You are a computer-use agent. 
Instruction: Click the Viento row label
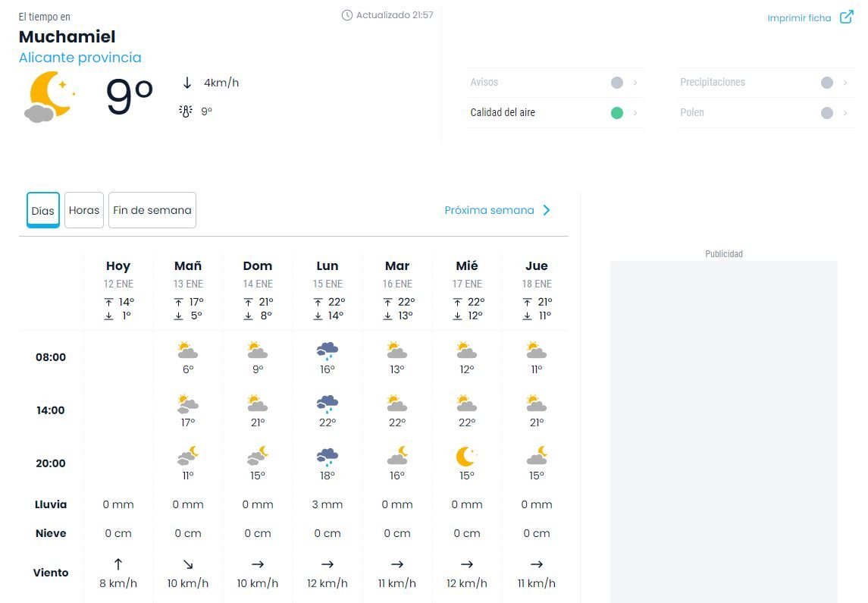[51, 573]
